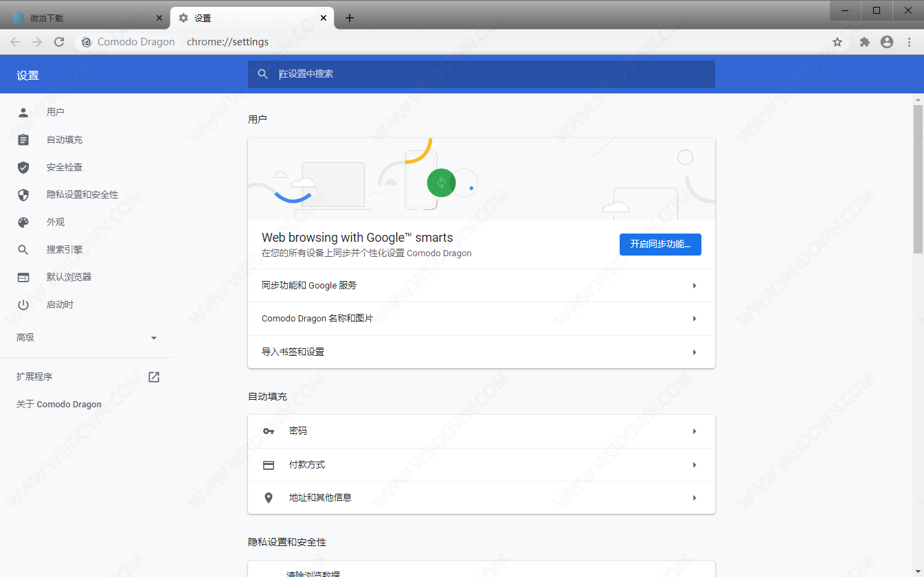Screen dimensions: 924x577
Task: Click the 开启同步功能... button
Action: (x=660, y=245)
